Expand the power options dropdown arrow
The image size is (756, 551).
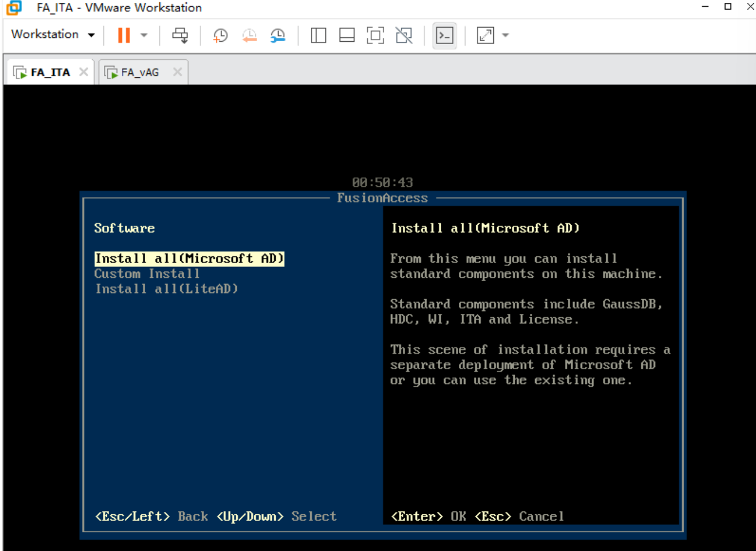[144, 35]
